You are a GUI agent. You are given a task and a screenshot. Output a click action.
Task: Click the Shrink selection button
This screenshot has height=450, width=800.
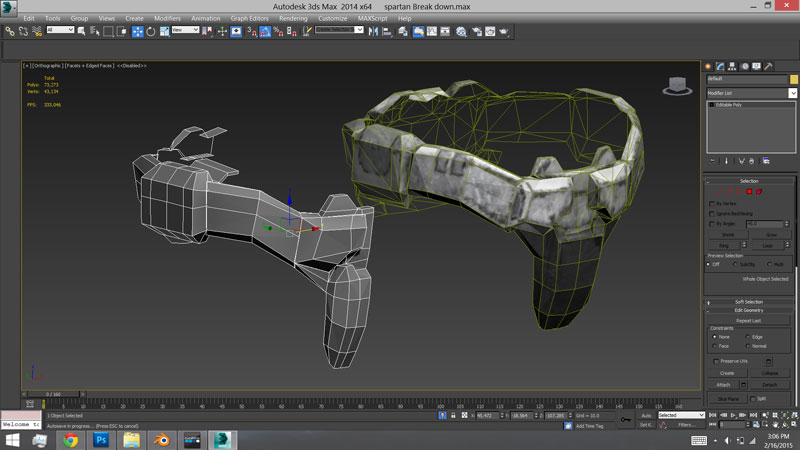728,235
